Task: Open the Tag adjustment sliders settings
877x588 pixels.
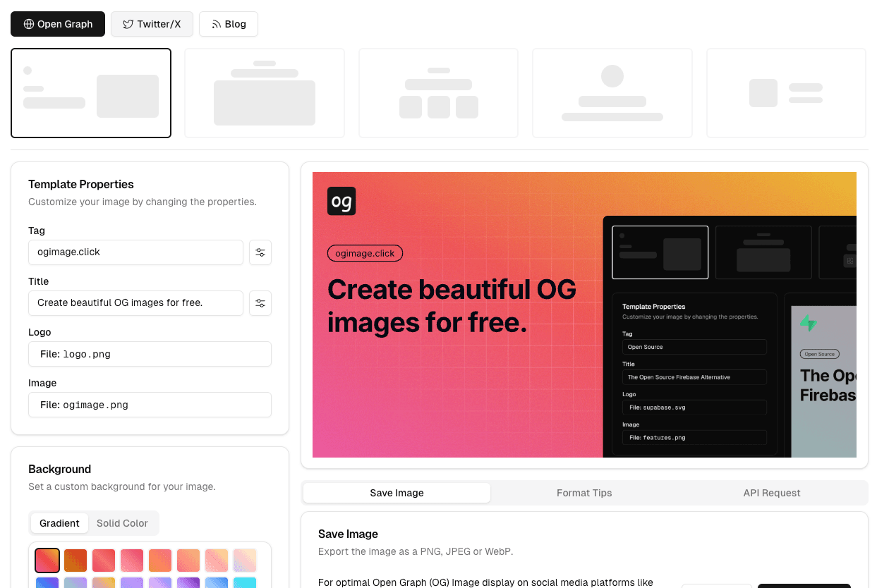Action: [260, 252]
